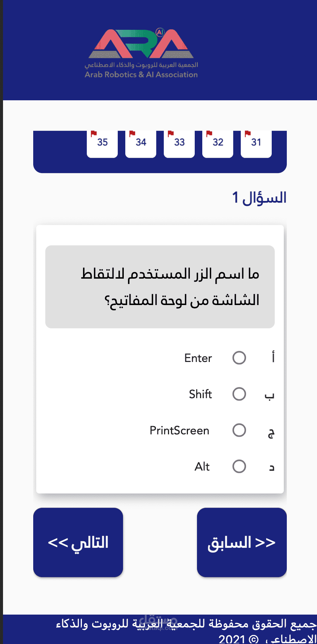Click the question text gray box
This screenshot has width=317, height=644.
tap(160, 287)
